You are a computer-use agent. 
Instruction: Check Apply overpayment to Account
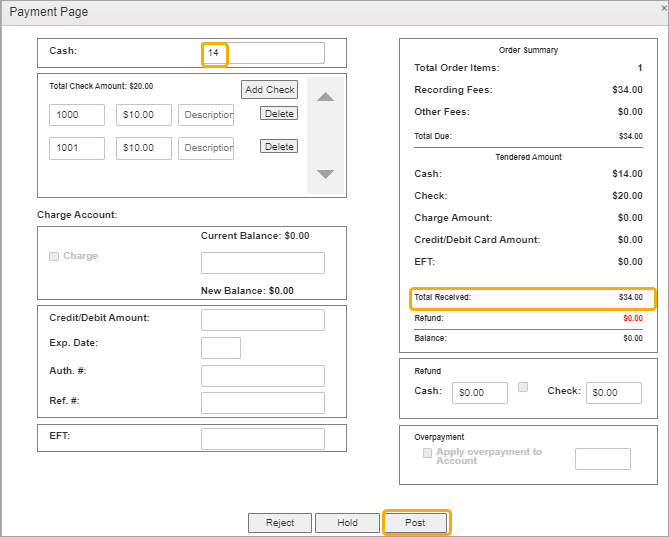(x=428, y=453)
